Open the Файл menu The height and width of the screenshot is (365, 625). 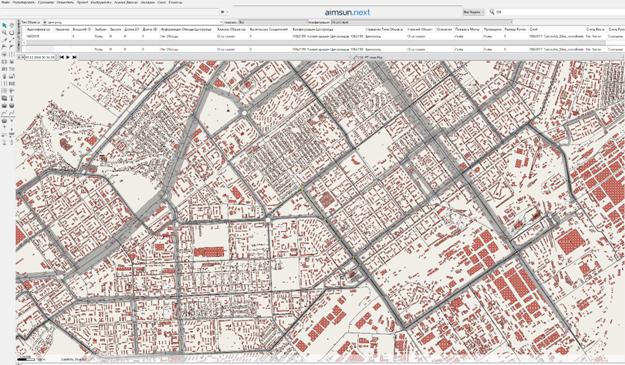[6, 2]
